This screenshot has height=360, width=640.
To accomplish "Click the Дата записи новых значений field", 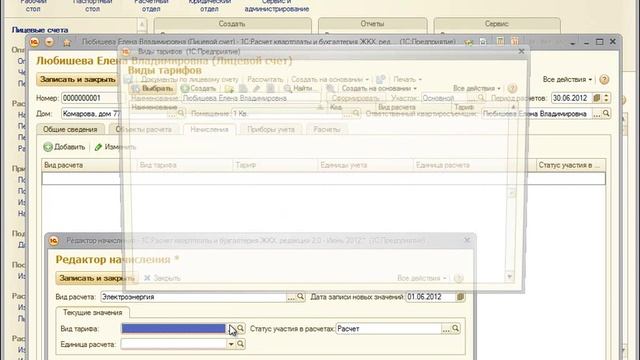I will coord(430,297).
